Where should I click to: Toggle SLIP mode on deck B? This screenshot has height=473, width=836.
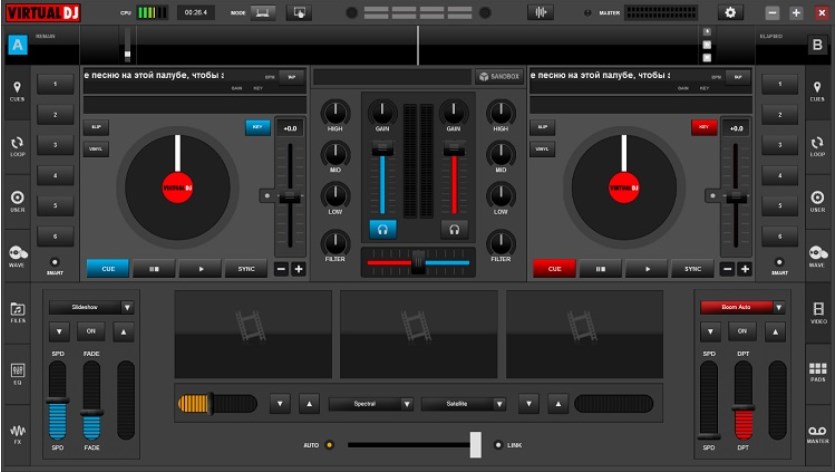[542, 127]
